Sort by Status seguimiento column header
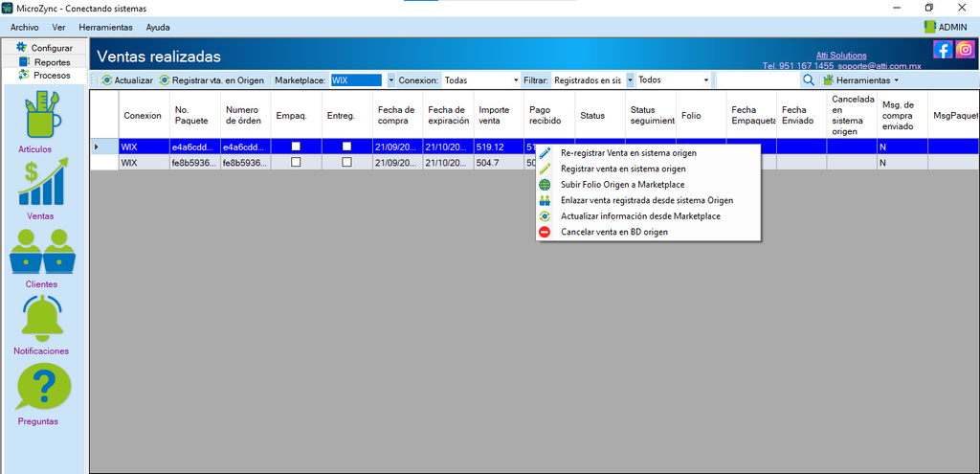The height and width of the screenshot is (474, 980). click(x=651, y=115)
